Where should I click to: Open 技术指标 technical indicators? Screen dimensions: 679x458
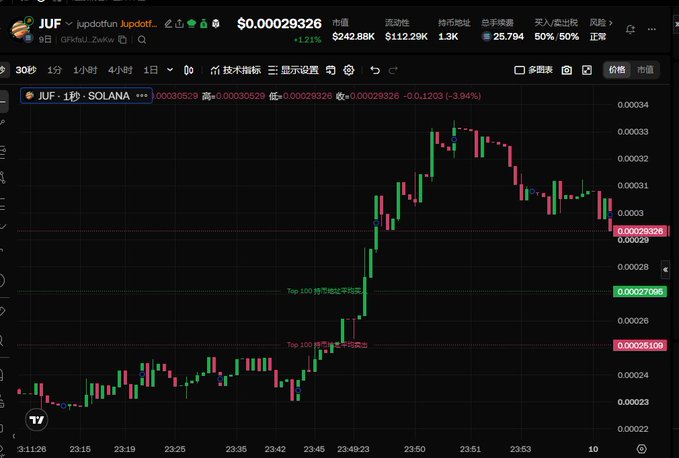click(236, 70)
